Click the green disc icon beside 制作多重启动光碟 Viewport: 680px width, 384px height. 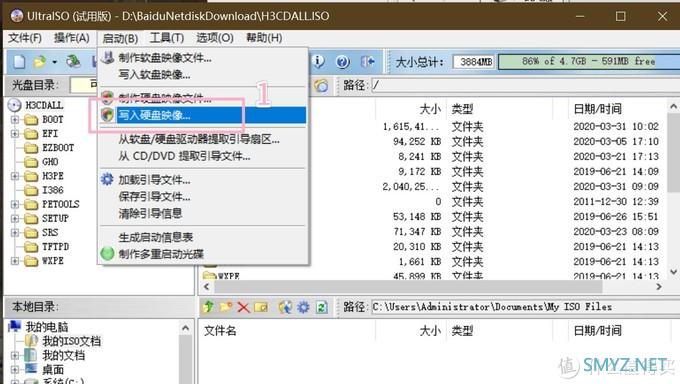(107, 253)
